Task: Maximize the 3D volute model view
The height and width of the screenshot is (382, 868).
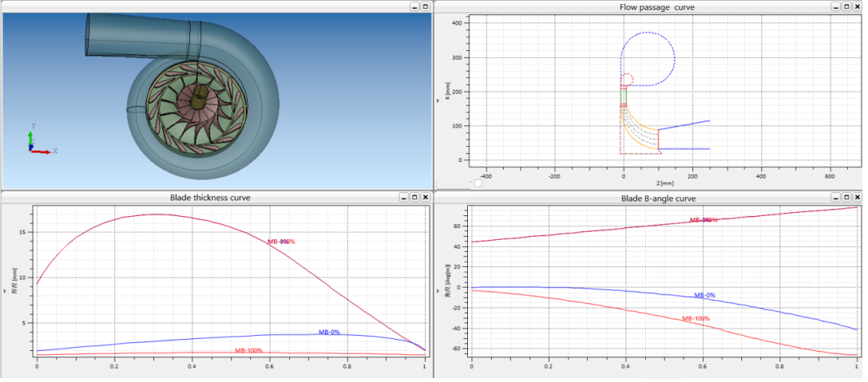Action: (425, 6)
